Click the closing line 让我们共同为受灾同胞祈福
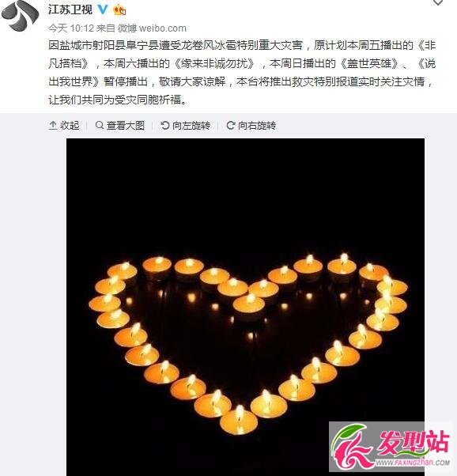The width and height of the screenshot is (457, 476). coord(117,100)
